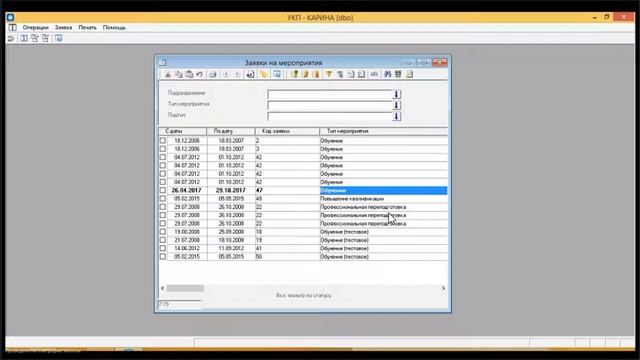640x360 pixels.
Task: Click the 'Тип мероприятия' column header
Action: pyautogui.click(x=384, y=131)
